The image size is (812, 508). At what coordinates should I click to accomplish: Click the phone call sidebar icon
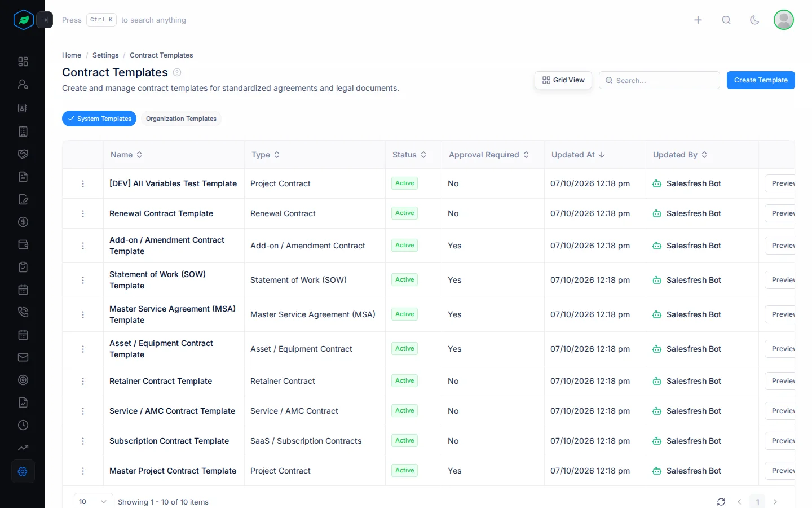[23, 312]
